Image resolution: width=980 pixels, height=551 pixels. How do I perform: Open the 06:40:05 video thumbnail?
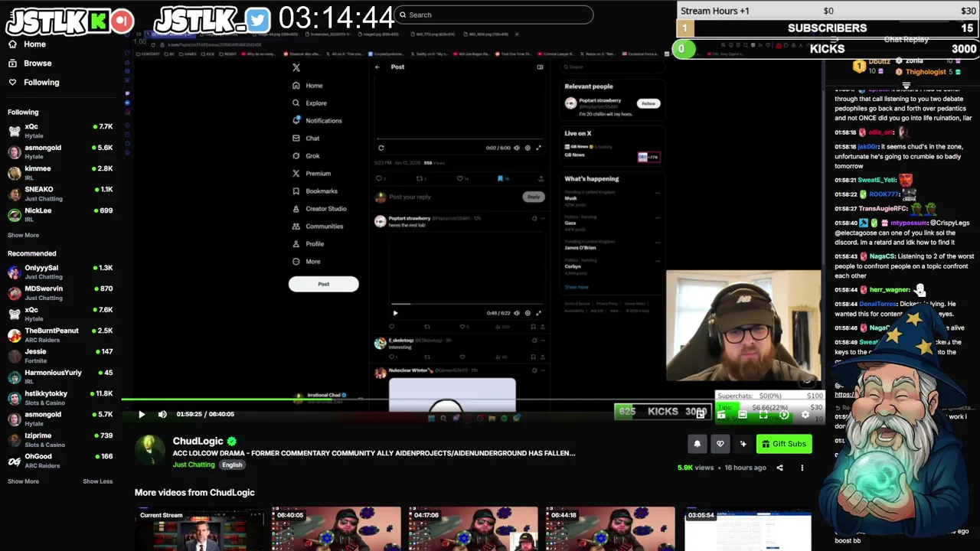[335, 529]
